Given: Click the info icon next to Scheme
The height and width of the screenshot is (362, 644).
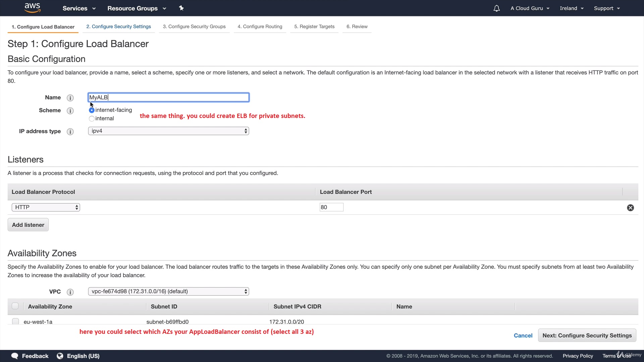Looking at the screenshot, I should [70, 111].
